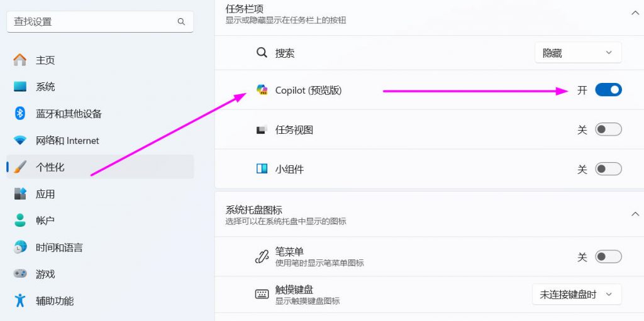644x321 pixels.
Task: Click the 触摸键盘 keyboard icon
Action: coord(262,294)
